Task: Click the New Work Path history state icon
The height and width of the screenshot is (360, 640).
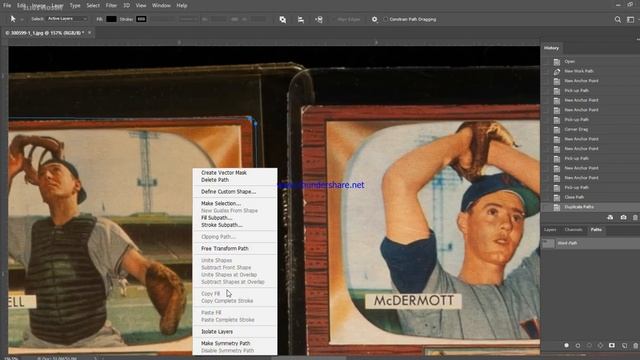Action: click(557, 71)
